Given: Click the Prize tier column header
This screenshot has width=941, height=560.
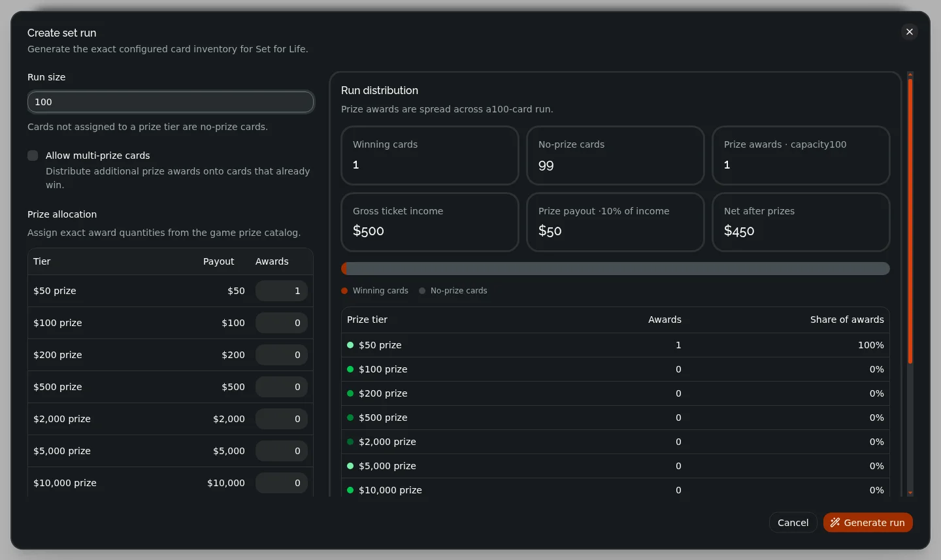Looking at the screenshot, I should 367,320.
